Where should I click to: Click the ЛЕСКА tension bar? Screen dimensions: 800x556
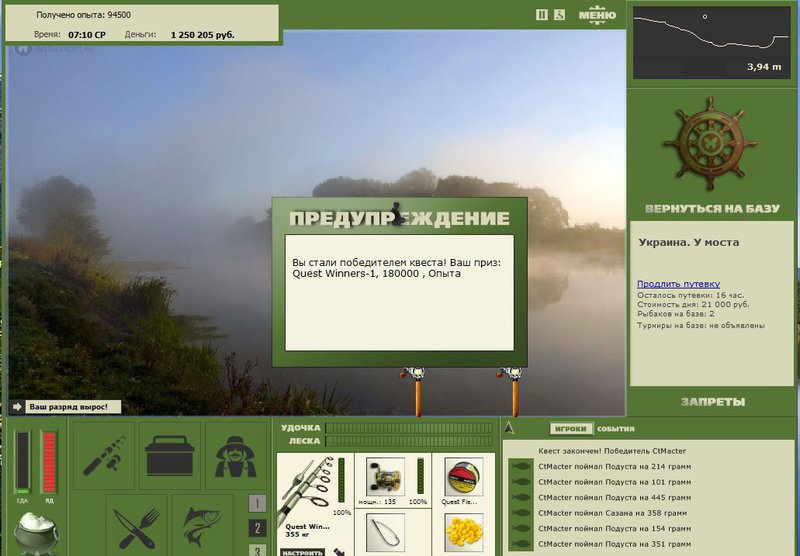coord(410,441)
